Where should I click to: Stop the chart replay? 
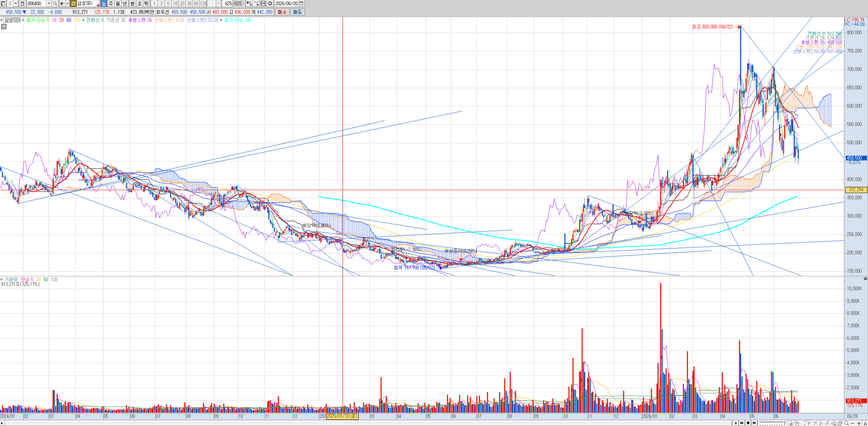point(748,423)
